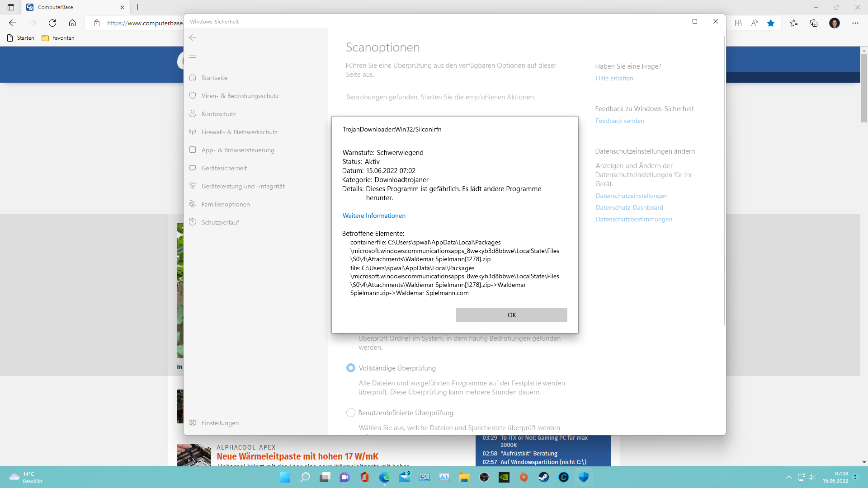Toggle the hamburger navigation menu
868x488 pixels.
click(x=193, y=56)
